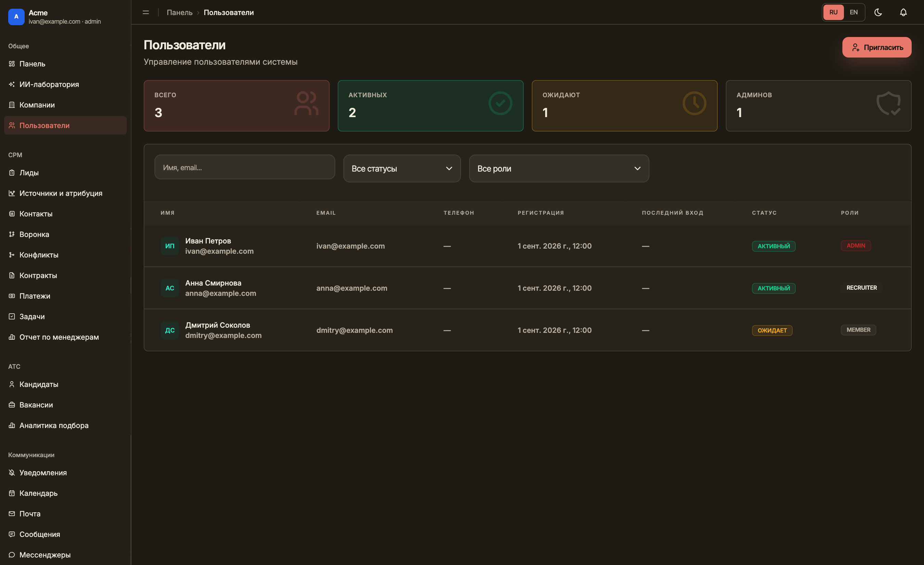Switch language to EN
The height and width of the screenshot is (565, 924).
(854, 12)
